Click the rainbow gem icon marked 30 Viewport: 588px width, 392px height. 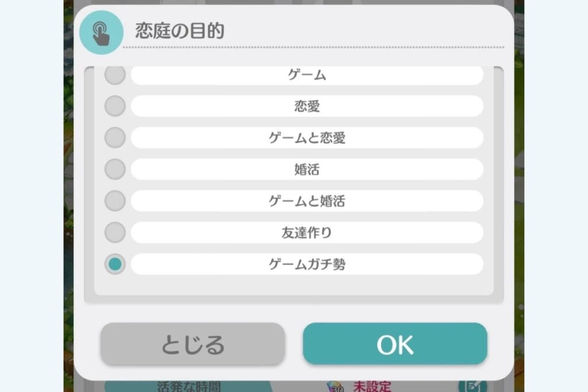click(334, 386)
